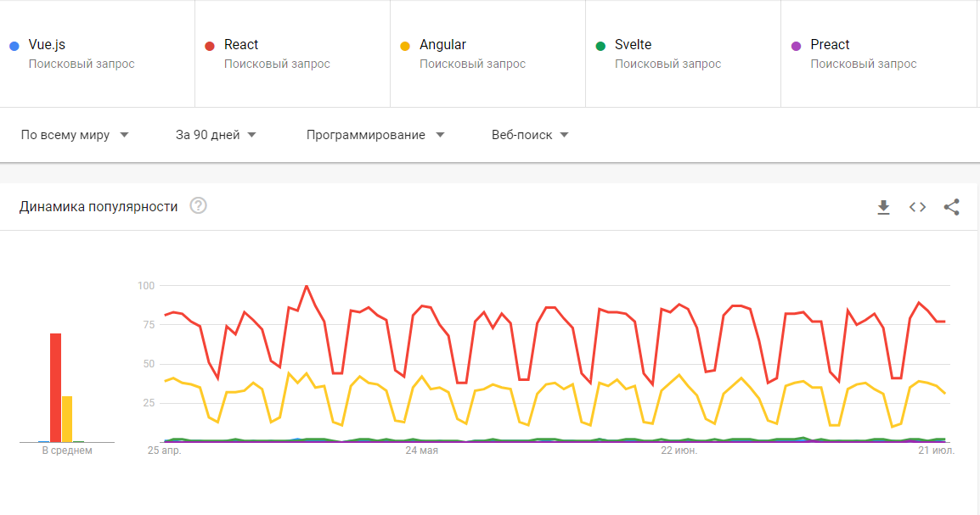Click the embed code icon
This screenshot has height=515, width=980.
coord(917,207)
